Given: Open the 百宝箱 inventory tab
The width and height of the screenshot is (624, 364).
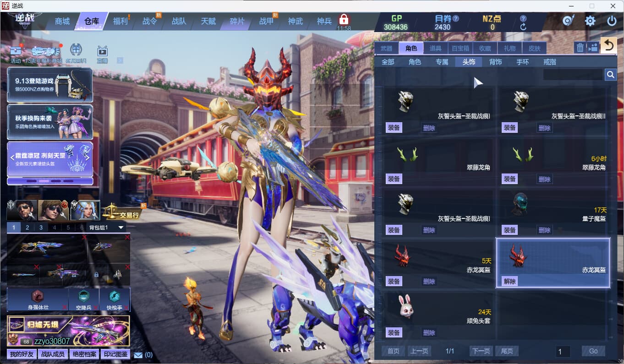Looking at the screenshot, I should (x=460, y=48).
